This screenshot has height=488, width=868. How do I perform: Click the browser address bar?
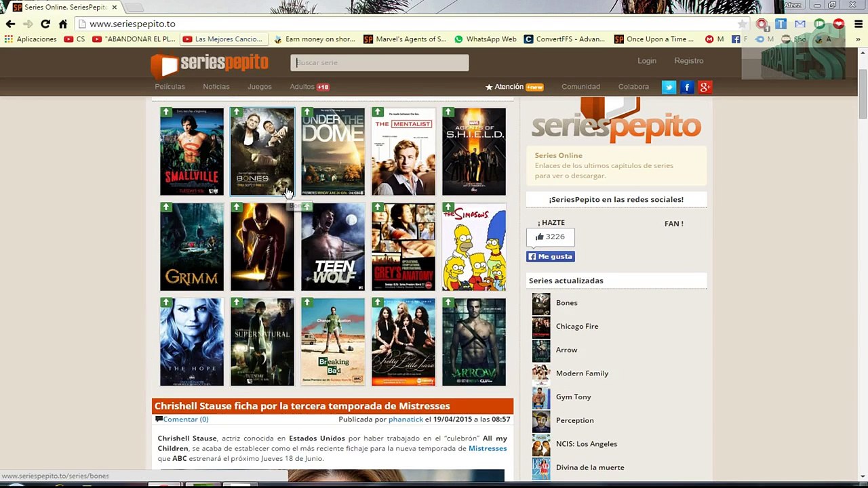pyautogui.click(x=414, y=24)
